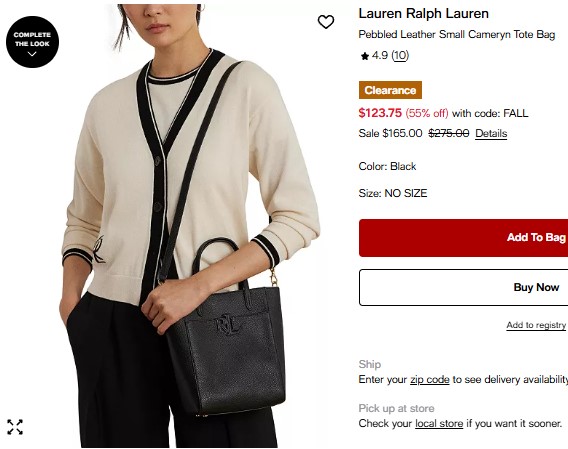Click Add to registry link
Image resolution: width=568 pixels, height=449 pixels.
536,325
